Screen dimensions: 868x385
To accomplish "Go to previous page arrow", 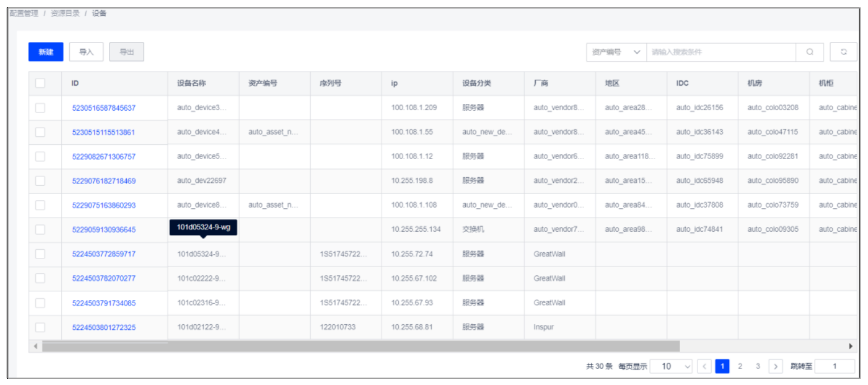I will [704, 366].
